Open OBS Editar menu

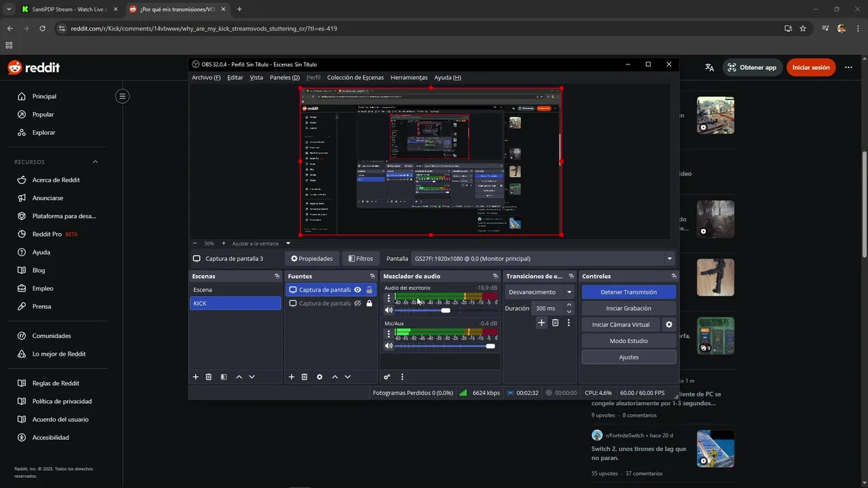(x=235, y=77)
